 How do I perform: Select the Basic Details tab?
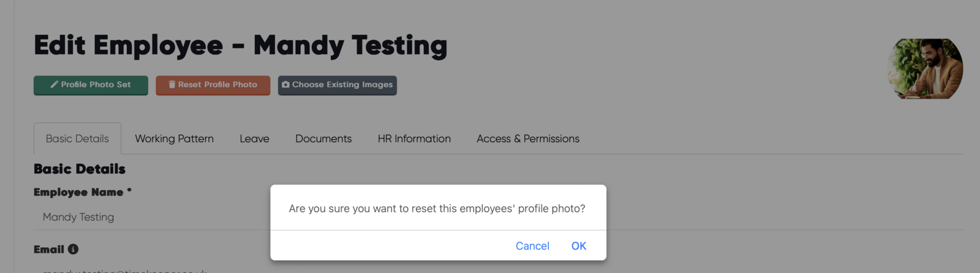pyautogui.click(x=77, y=139)
